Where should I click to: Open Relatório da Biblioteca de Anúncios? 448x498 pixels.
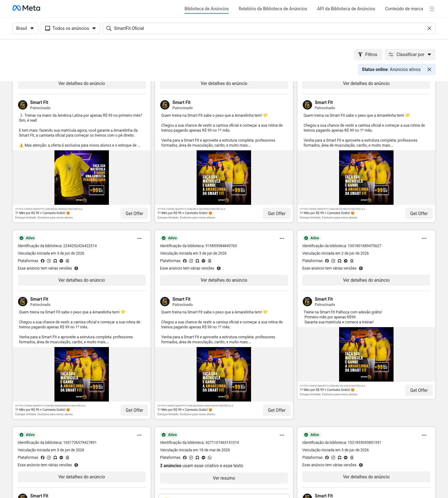[273, 9]
